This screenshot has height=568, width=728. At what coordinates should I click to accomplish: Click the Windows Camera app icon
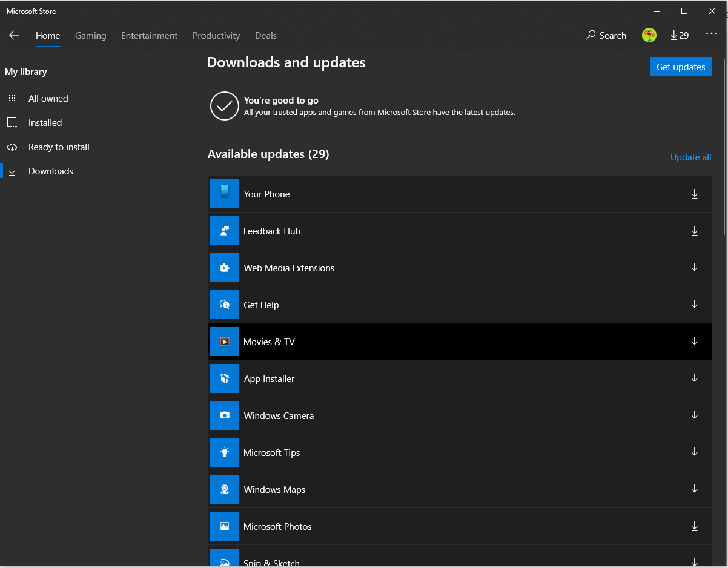pos(225,415)
